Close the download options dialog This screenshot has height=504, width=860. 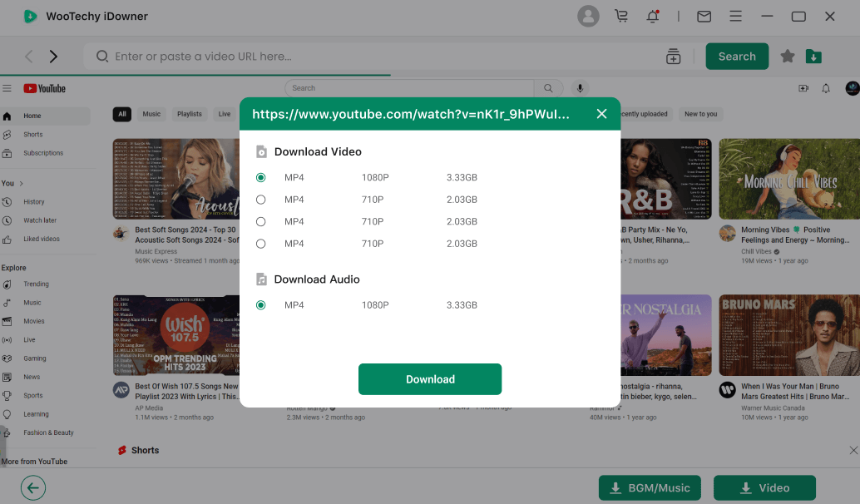tap(601, 114)
